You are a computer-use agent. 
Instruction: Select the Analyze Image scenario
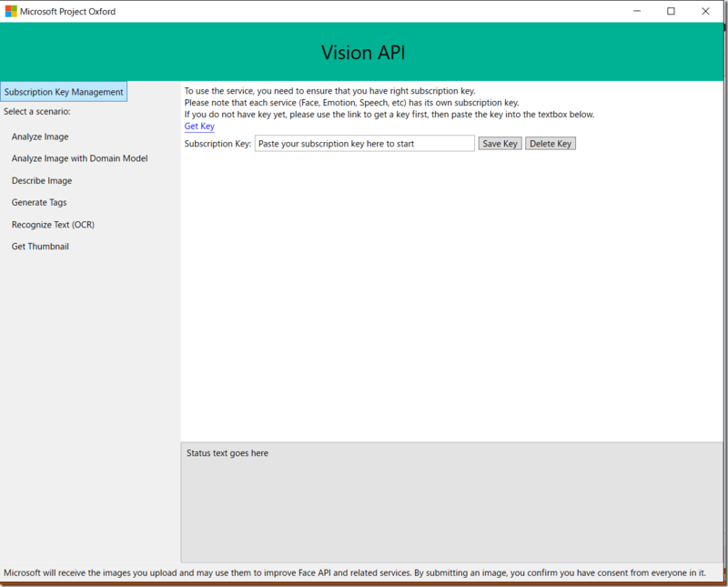coord(40,137)
